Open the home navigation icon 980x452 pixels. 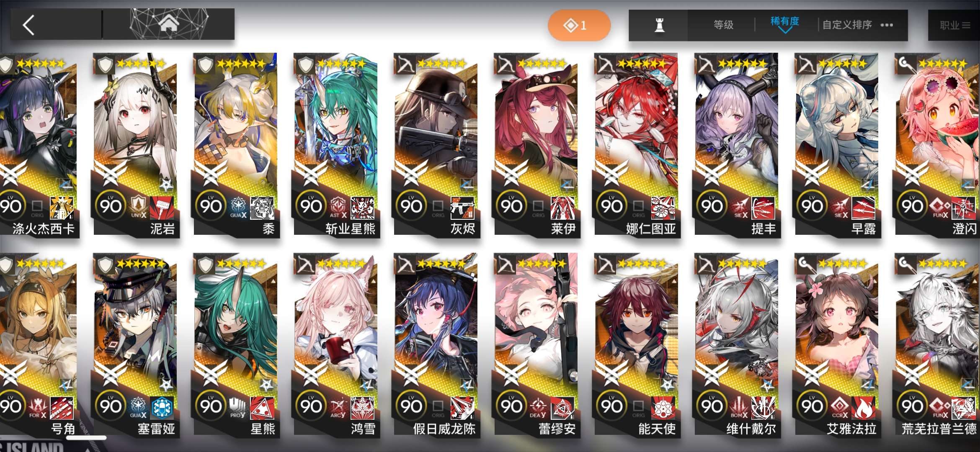tap(169, 24)
